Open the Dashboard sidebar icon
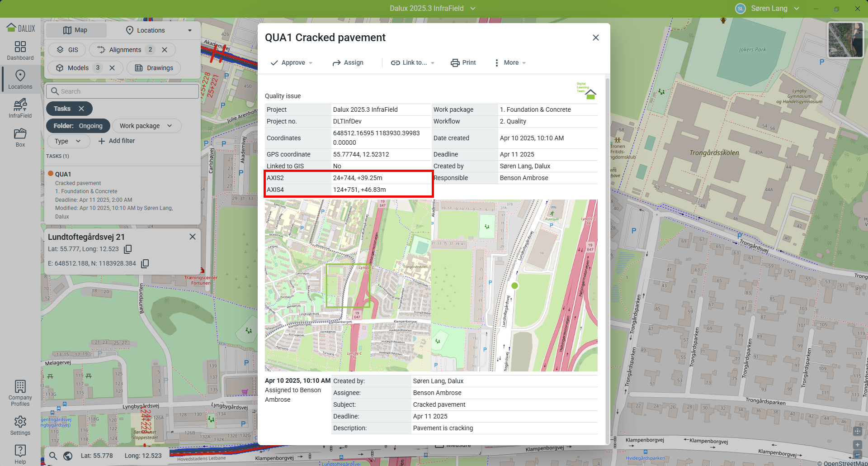 click(x=20, y=51)
